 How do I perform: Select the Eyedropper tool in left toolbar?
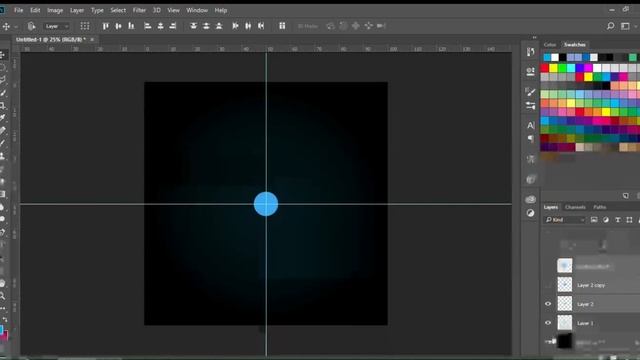pos(2,118)
